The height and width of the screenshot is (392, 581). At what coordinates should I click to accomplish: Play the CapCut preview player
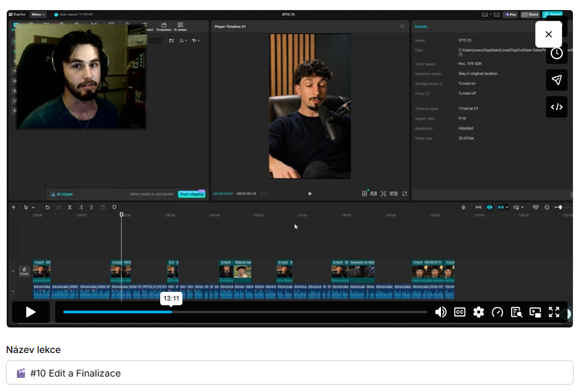pyautogui.click(x=310, y=194)
